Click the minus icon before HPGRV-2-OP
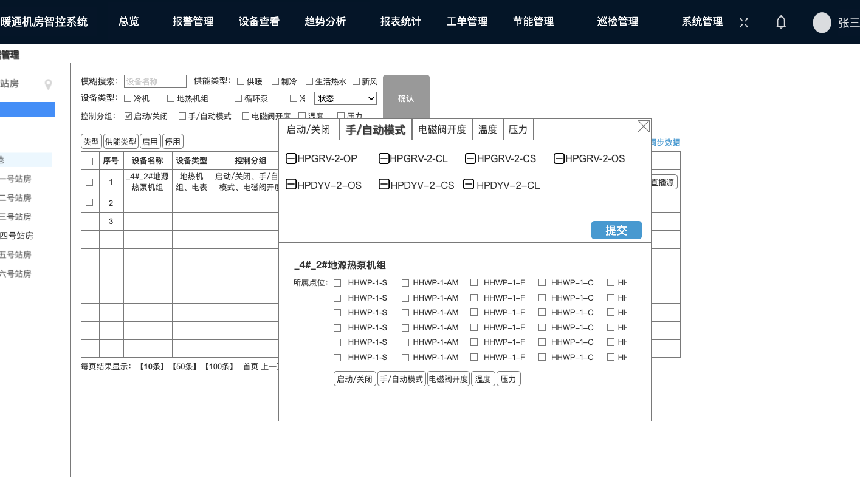The height and width of the screenshot is (504, 860). 291,158
